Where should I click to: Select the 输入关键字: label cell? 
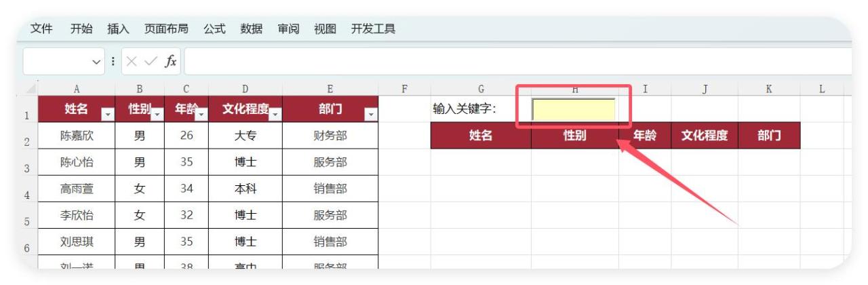[x=481, y=109]
